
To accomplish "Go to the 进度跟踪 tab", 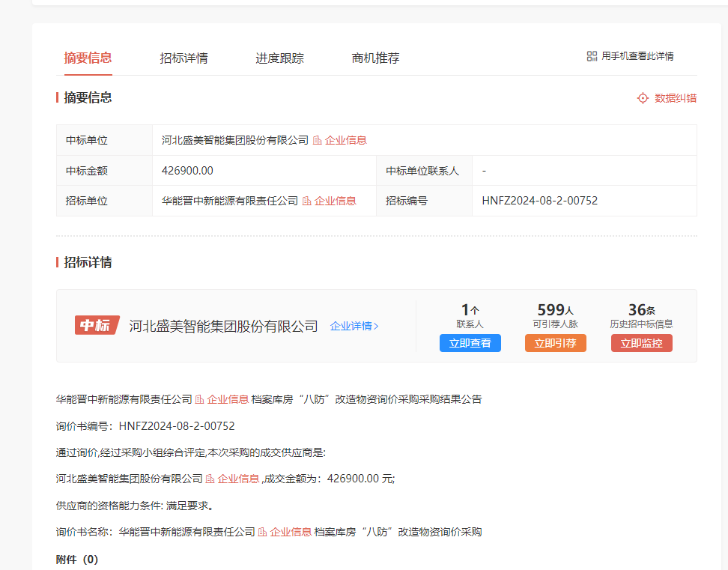I will coord(279,58).
